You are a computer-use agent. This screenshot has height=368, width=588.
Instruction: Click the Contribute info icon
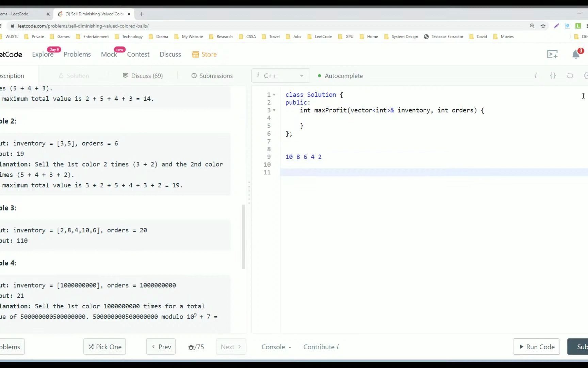click(x=338, y=347)
